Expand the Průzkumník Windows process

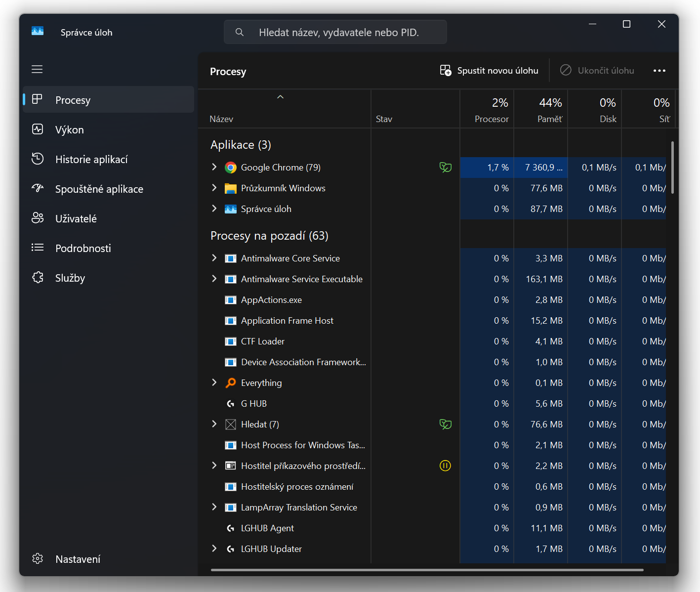point(214,188)
